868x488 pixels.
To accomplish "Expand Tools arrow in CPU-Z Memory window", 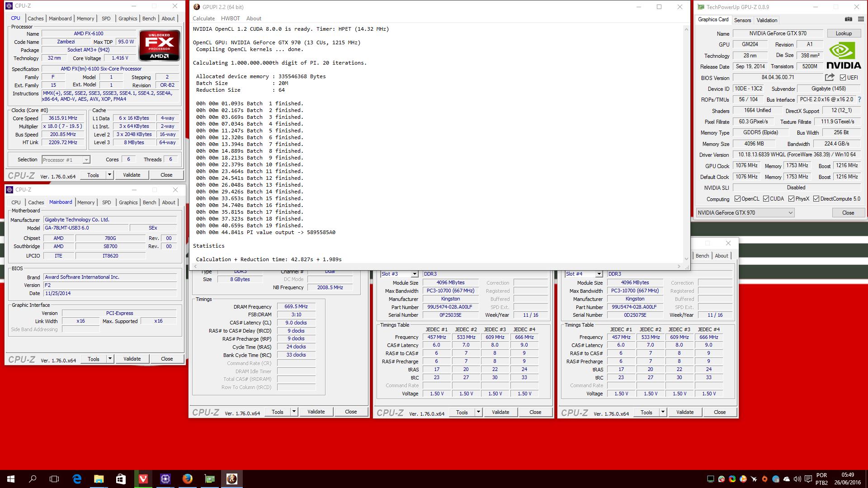I will (x=294, y=412).
